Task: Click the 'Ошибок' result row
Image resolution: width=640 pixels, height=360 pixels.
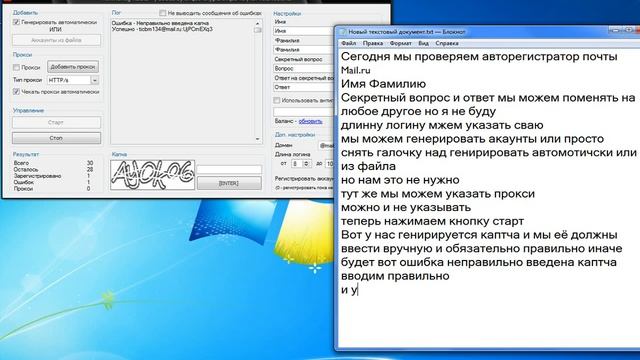Action: [53, 182]
